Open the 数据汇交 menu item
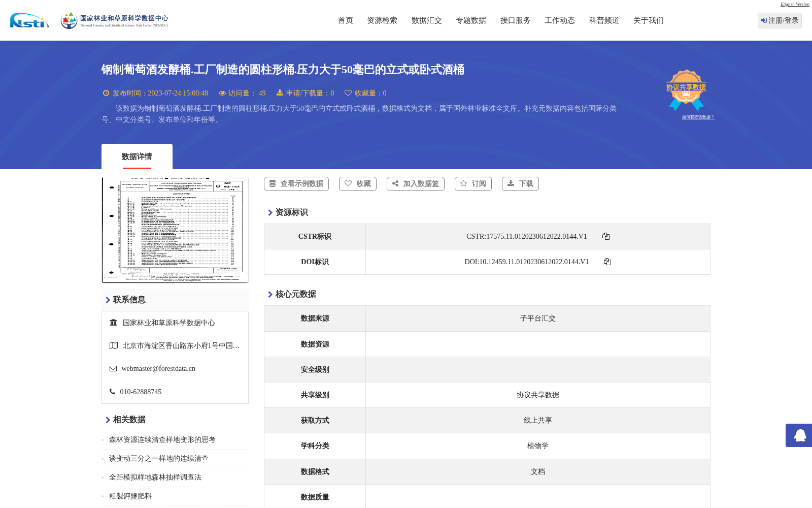Image resolution: width=812 pixels, height=508 pixels. [427, 20]
